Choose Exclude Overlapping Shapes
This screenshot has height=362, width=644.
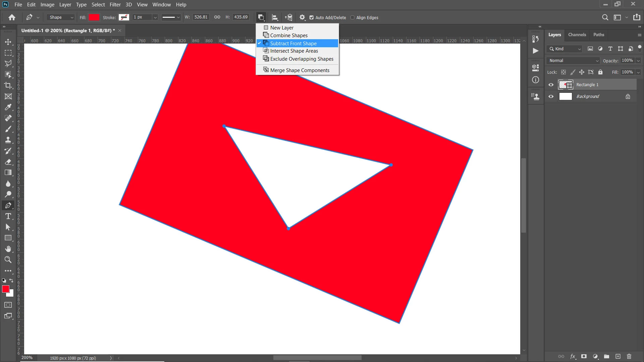(302, 59)
